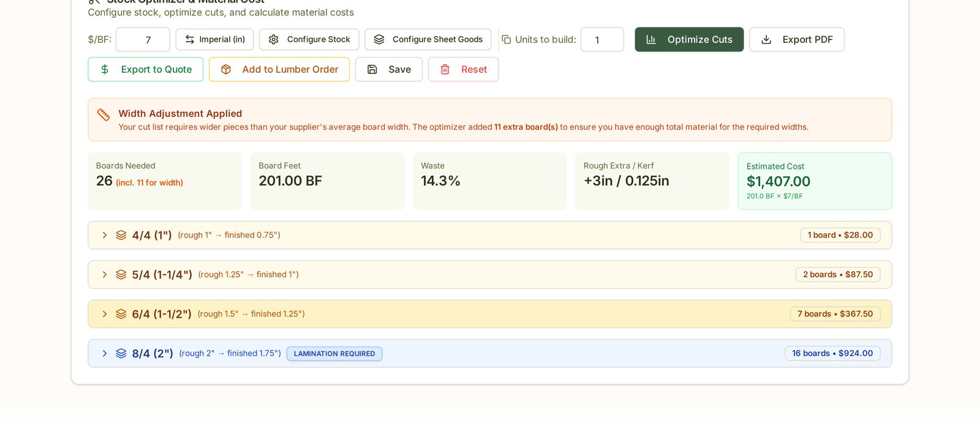Image resolution: width=980 pixels, height=423 pixels.
Task: Toggle the Imperial (in) unit switch
Action: (214, 39)
